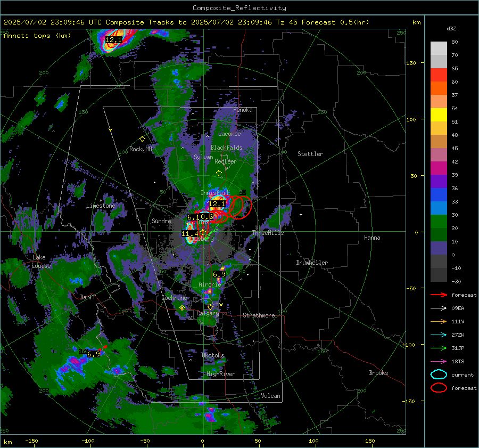The height and width of the screenshot is (448, 479).
Task: Click the Limestone label
Action: [x=101, y=206]
